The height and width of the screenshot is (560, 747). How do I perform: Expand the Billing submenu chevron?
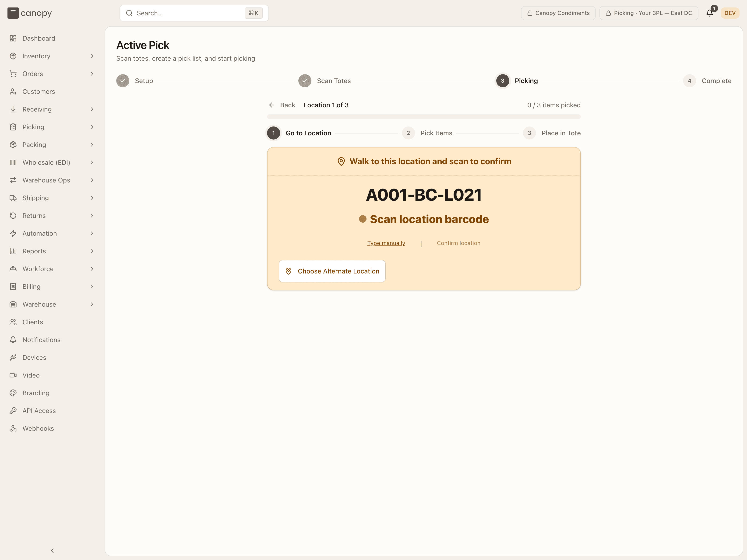92,287
